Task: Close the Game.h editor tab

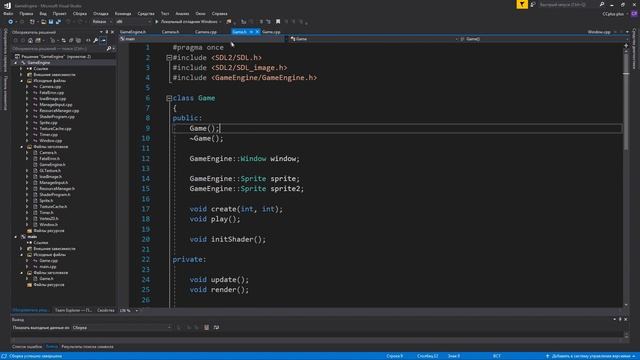Action: (257, 32)
